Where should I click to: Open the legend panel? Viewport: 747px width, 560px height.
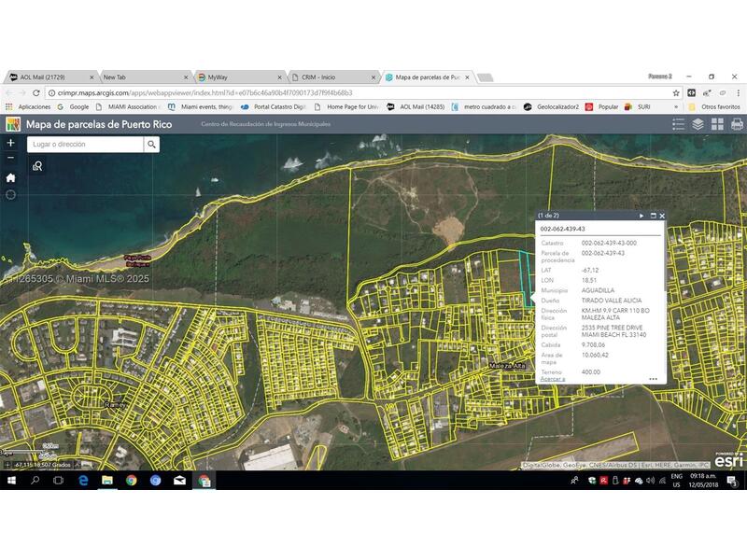(679, 123)
